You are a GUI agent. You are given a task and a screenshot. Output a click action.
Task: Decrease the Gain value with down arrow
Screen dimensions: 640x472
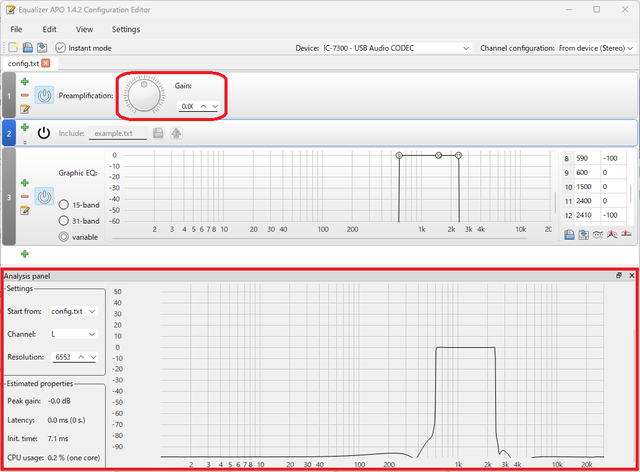[x=215, y=106]
